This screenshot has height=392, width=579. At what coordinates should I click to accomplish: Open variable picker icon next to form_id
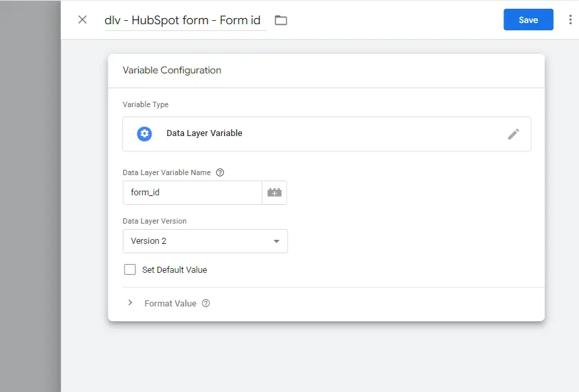274,193
